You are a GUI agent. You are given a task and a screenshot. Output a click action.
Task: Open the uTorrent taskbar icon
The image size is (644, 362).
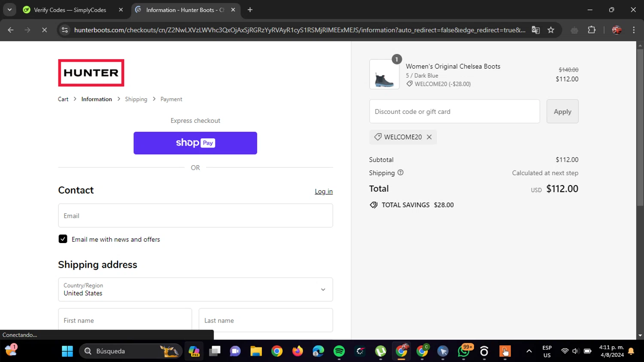coord(380,351)
